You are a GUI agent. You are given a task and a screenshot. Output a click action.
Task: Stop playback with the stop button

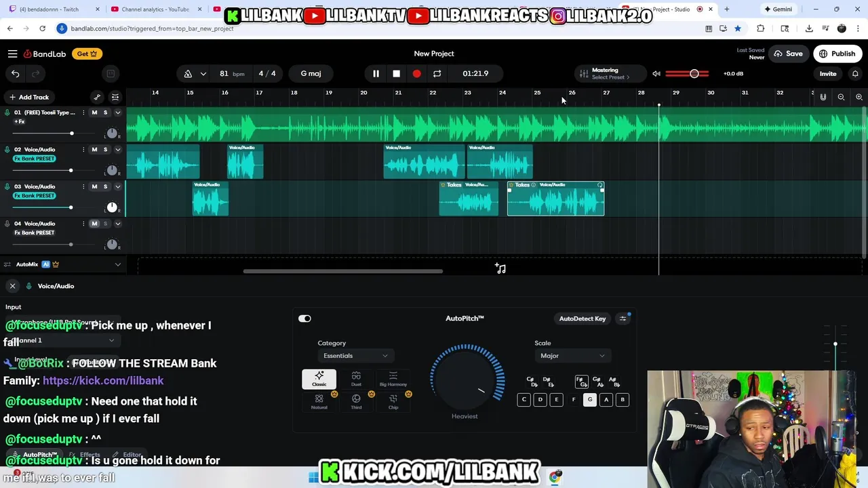click(396, 73)
